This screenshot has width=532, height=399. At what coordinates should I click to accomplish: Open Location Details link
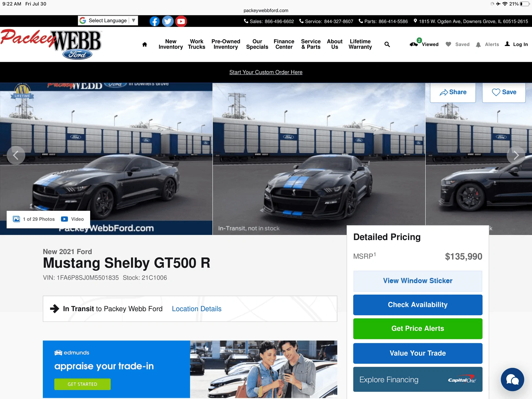click(197, 309)
